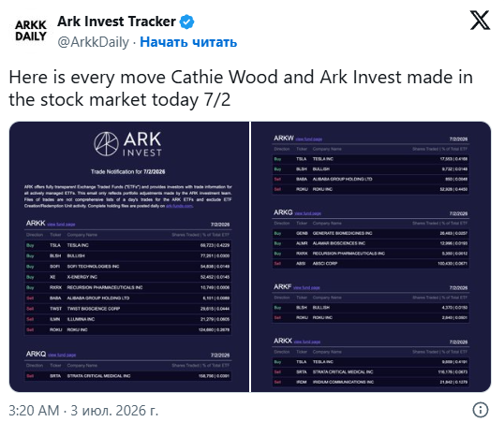Image resolution: width=504 pixels, height=422 pixels.
Task: Click the blue verified badge
Action: 186,22
